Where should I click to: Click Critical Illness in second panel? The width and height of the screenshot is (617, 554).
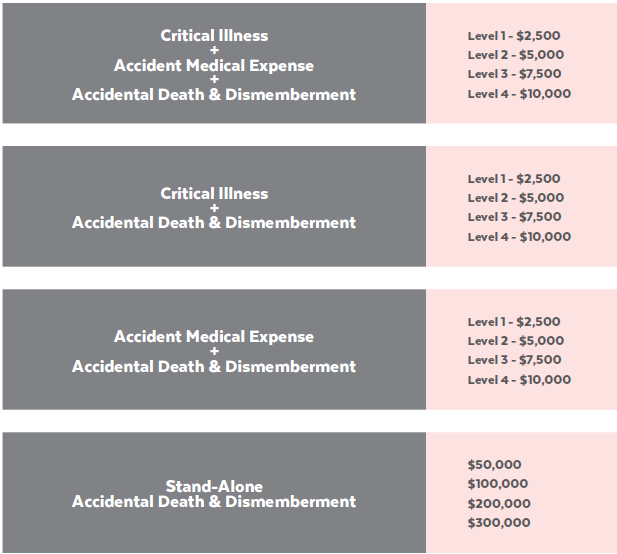pyautogui.click(x=214, y=193)
